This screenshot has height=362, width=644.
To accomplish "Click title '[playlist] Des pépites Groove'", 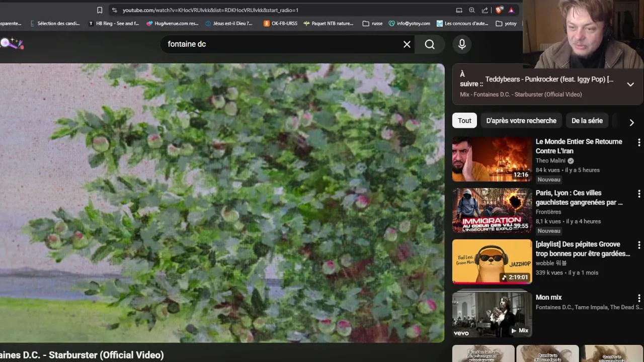I will pyautogui.click(x=583, y=249).
